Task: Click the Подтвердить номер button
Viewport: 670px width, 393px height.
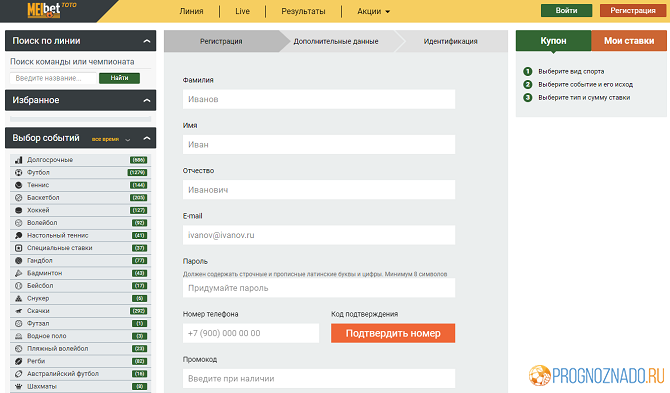Action: (x=393, y=333)
